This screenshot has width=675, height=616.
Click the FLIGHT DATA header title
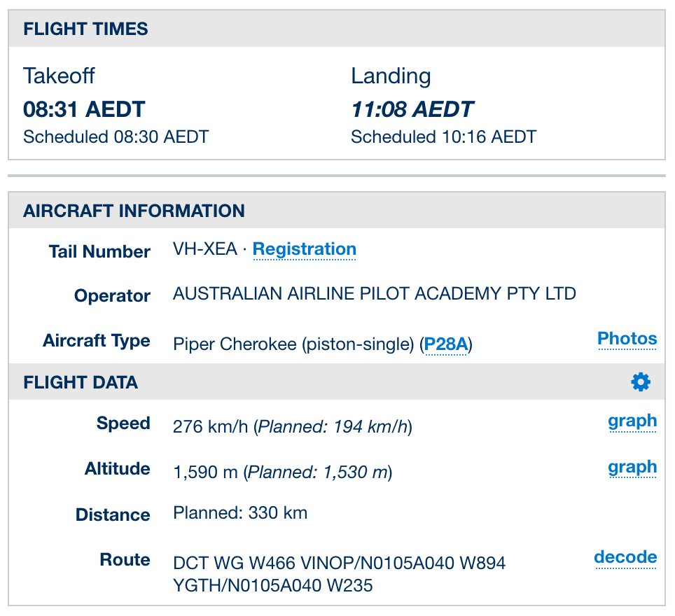pos(81,383)
